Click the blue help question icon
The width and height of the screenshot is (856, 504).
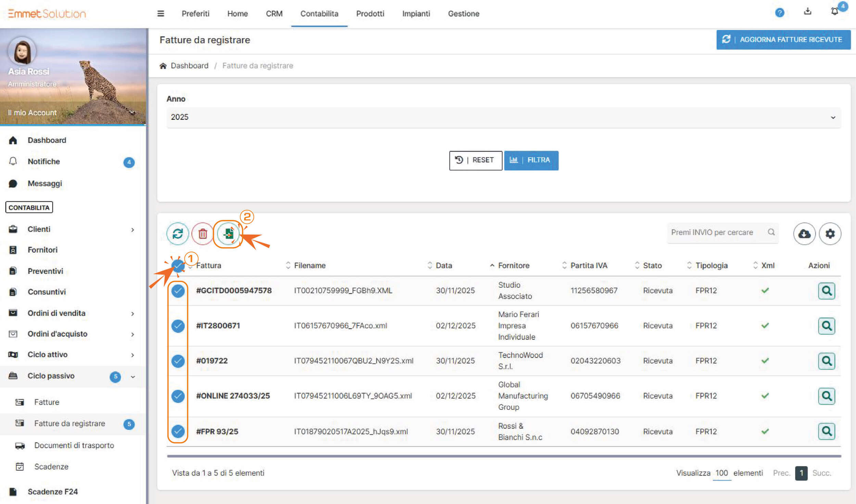780,13
